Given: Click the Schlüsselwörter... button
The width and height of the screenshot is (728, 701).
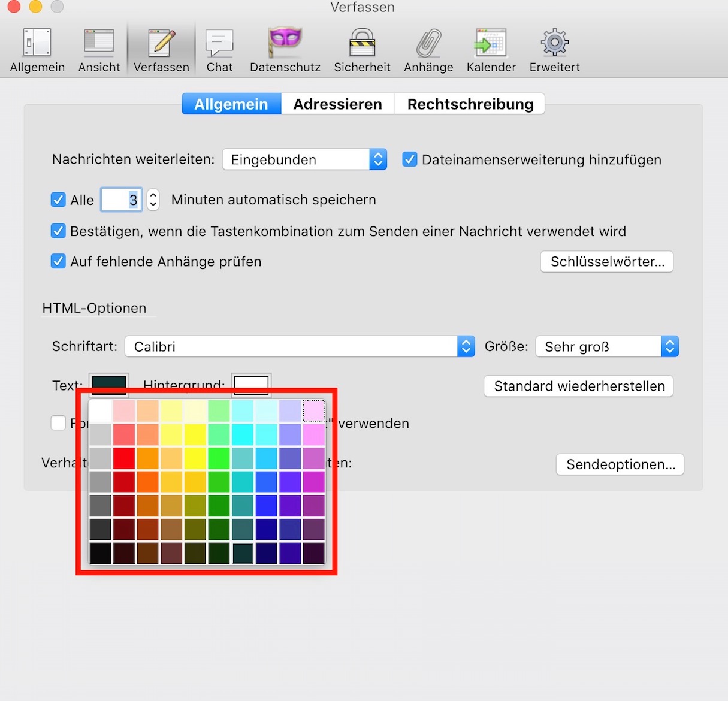Looking at the screenshot, I should click(x=607, y=262).
